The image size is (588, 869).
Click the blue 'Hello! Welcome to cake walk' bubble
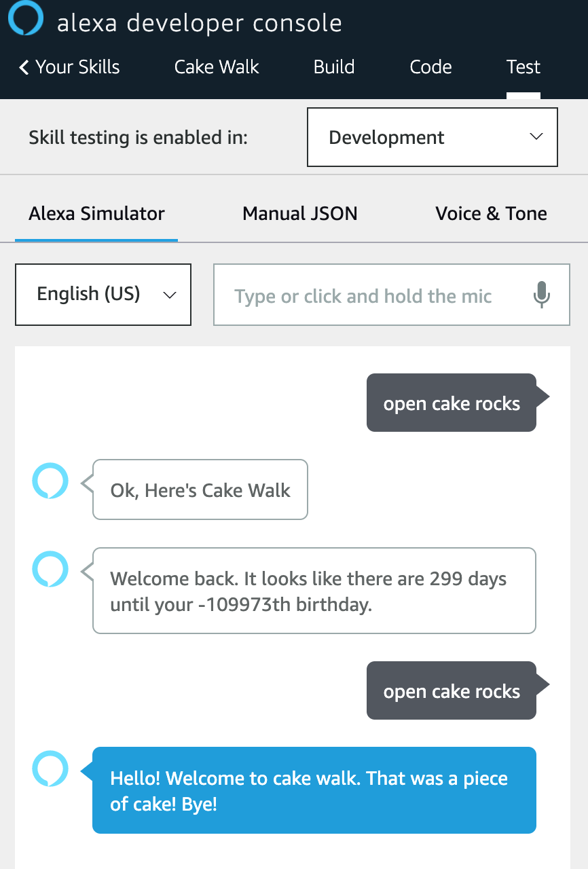[x=314, y=790]
